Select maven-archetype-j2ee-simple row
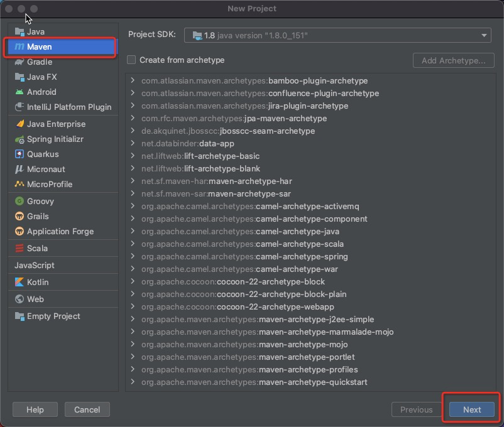 310,319
